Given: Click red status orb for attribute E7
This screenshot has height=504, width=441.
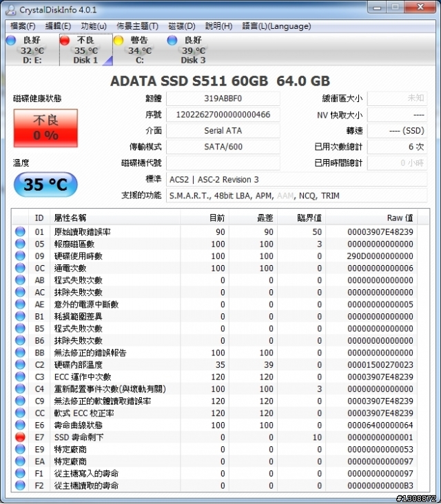Looking at the screenshot, I should pos(20,437).
